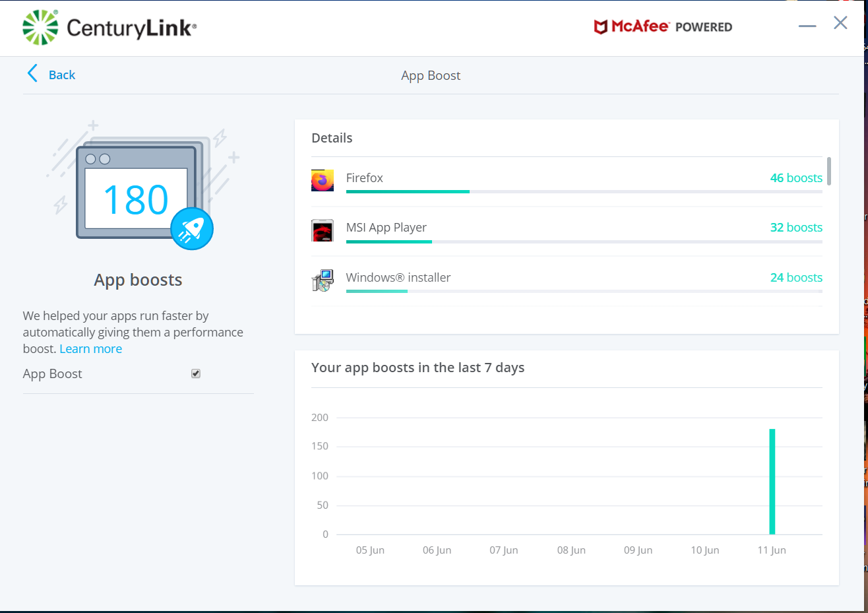The image size is (868, 613).
Task: Click the CenturyLink logo
Action: point(109,28)
